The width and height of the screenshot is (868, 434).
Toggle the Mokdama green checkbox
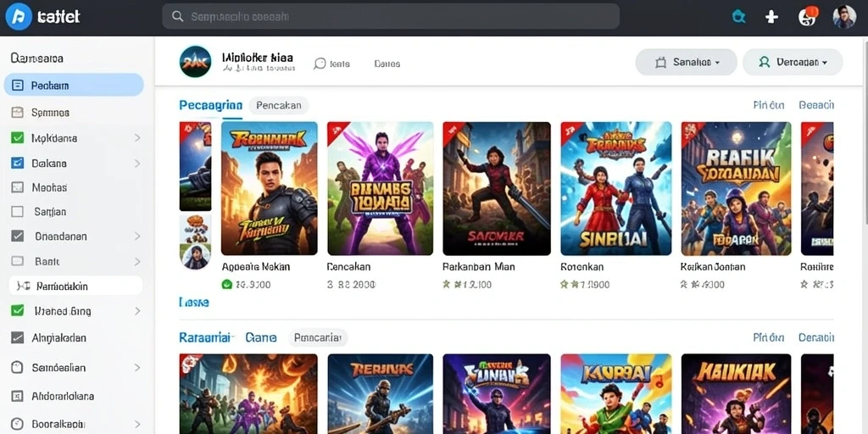tap(18, 138)
